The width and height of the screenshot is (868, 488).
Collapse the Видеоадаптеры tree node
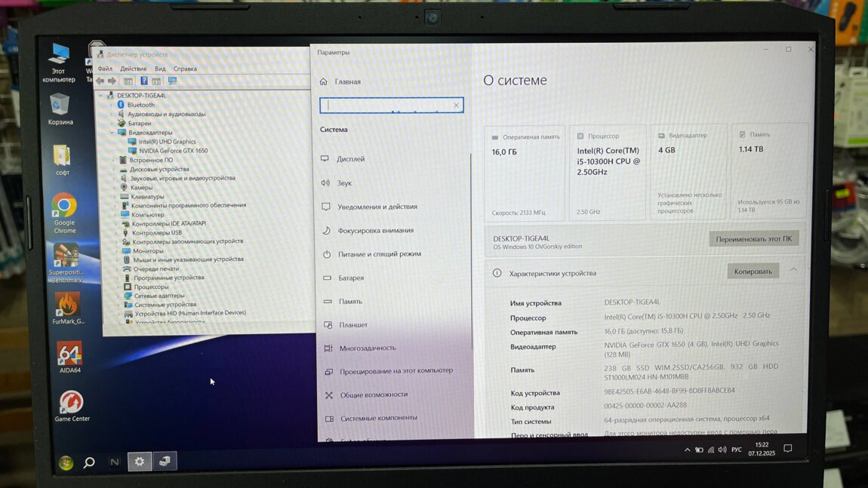click(112, 133)
